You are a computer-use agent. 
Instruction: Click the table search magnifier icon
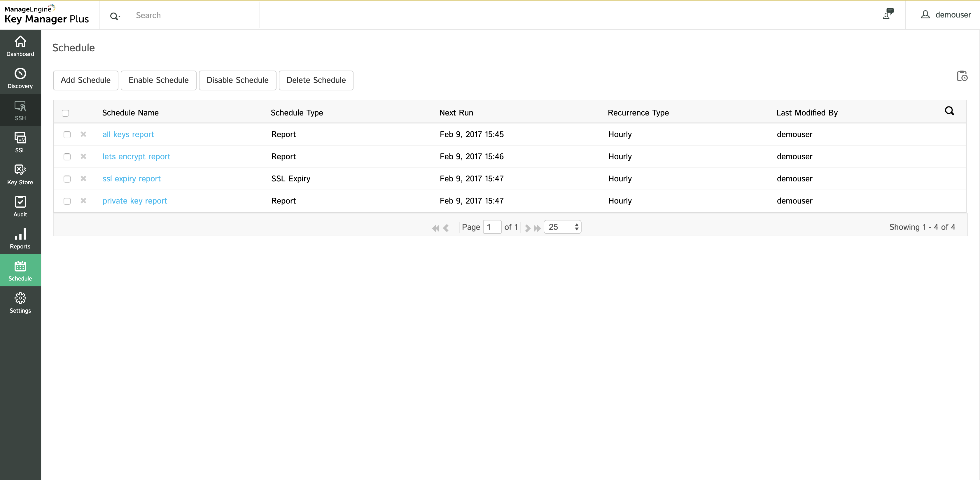point(949,111)
